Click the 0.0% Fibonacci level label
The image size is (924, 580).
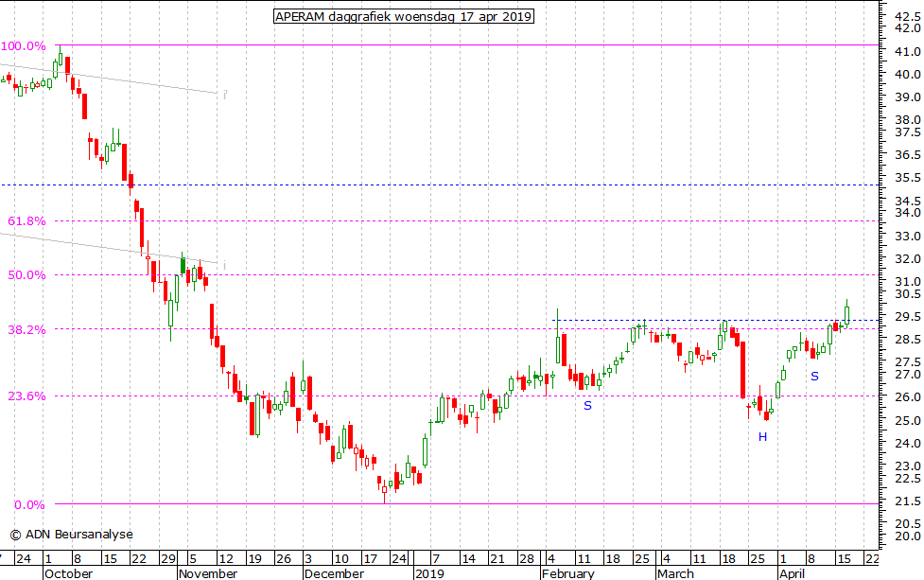pyautogui.click(x=29, y=505)
